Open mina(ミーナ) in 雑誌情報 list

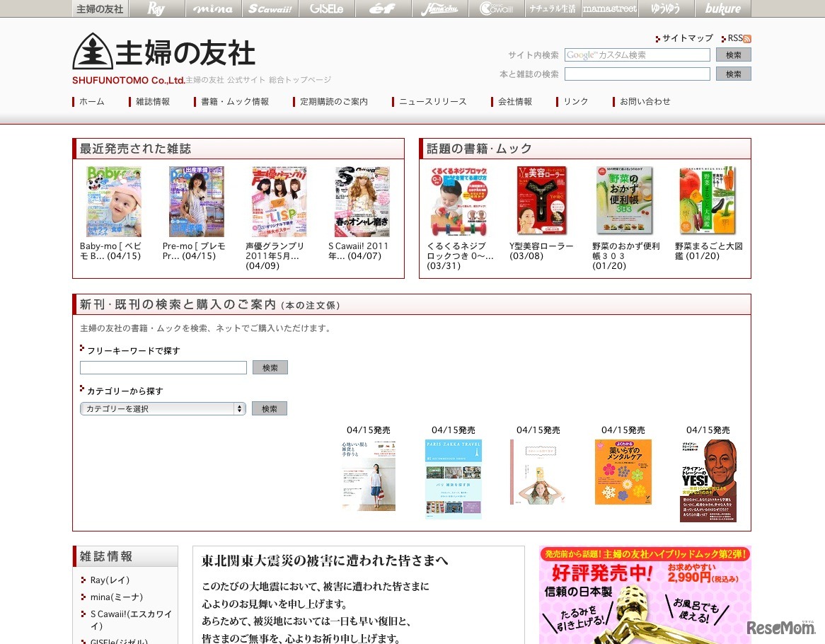[116, 597]
